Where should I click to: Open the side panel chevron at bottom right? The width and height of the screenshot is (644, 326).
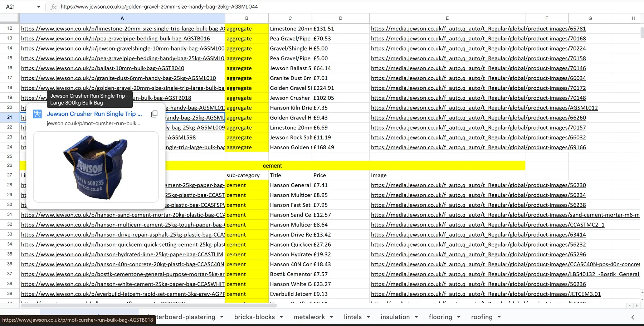[633, 317]
